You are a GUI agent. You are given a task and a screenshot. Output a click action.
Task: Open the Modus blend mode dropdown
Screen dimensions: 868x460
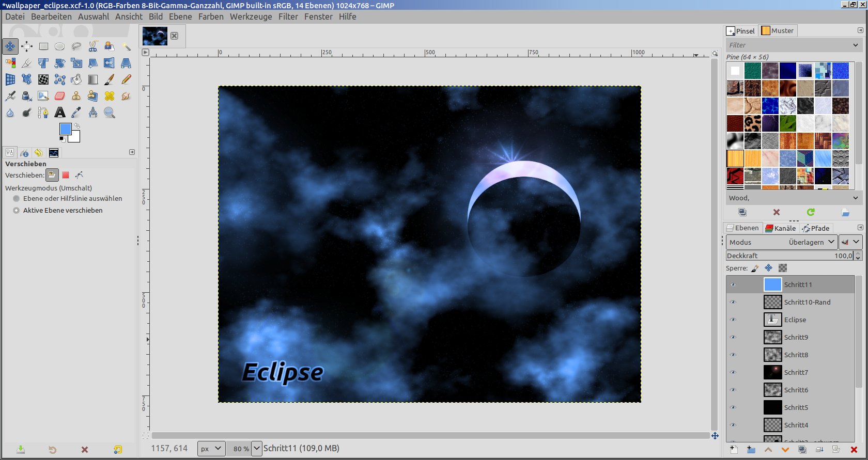(x=781, y=242)
